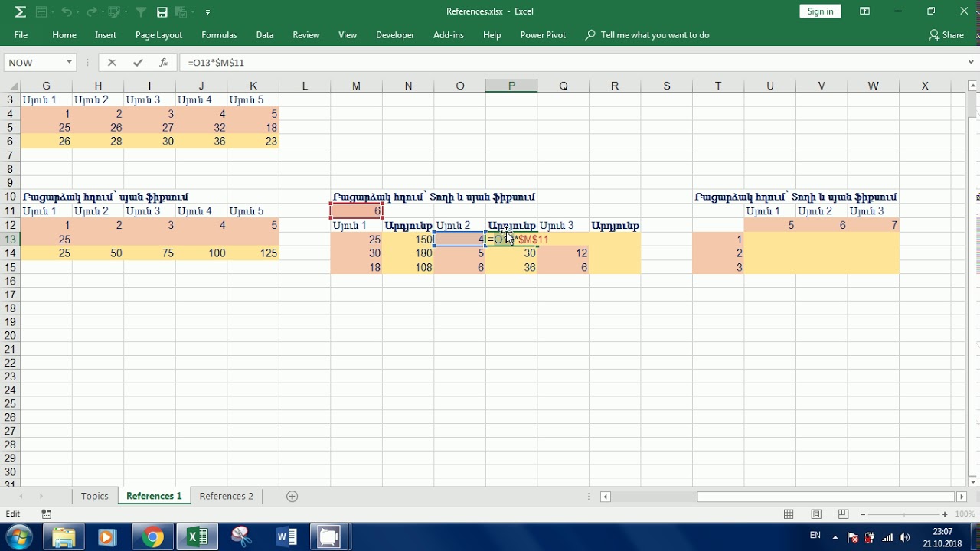Click the zoom slider in status bar

coord(903,514)
